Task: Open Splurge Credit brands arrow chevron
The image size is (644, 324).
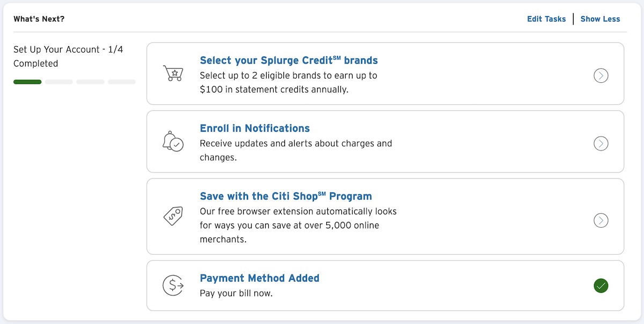Action: pos(601,75)
